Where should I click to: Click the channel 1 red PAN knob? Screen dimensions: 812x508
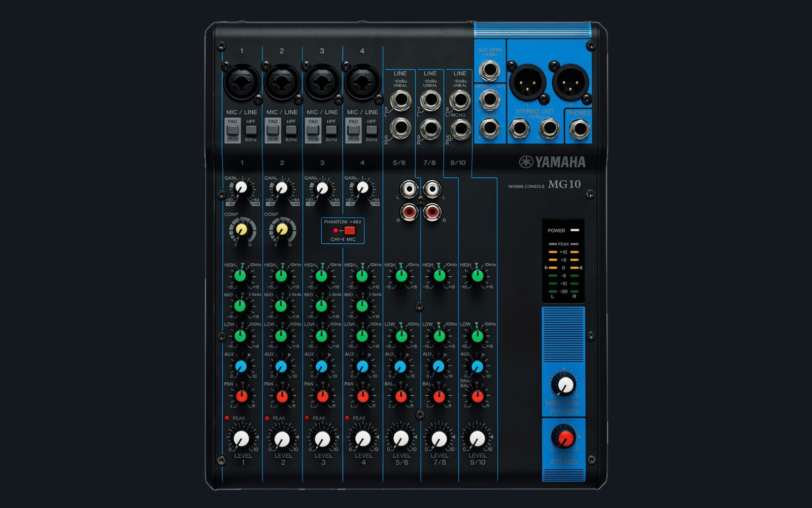coord(242,396)
